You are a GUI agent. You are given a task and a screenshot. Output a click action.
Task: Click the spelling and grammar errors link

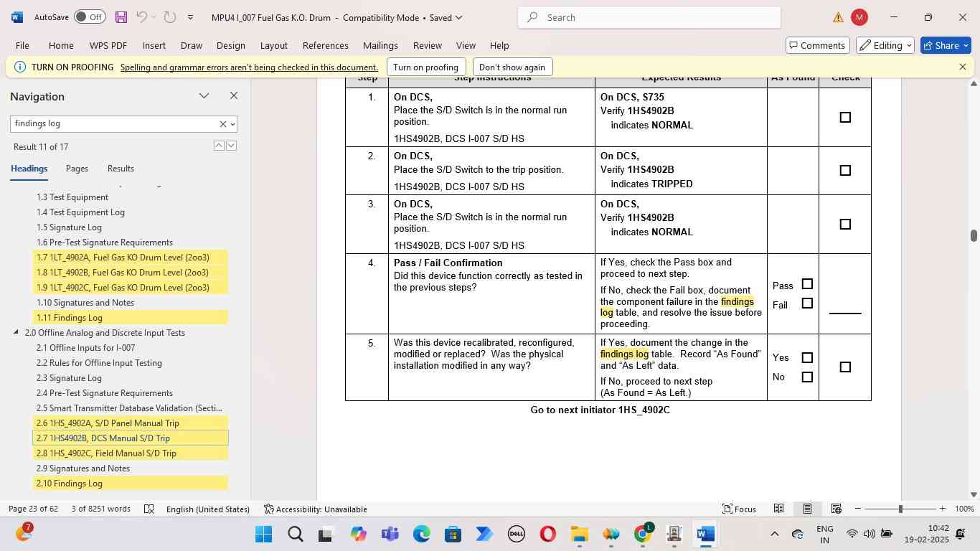[x=249, y=67]
